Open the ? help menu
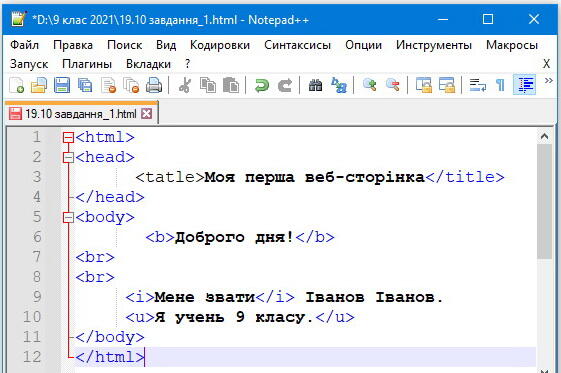The height and width of the screenshot is (373, 561). tap(188, 64)
